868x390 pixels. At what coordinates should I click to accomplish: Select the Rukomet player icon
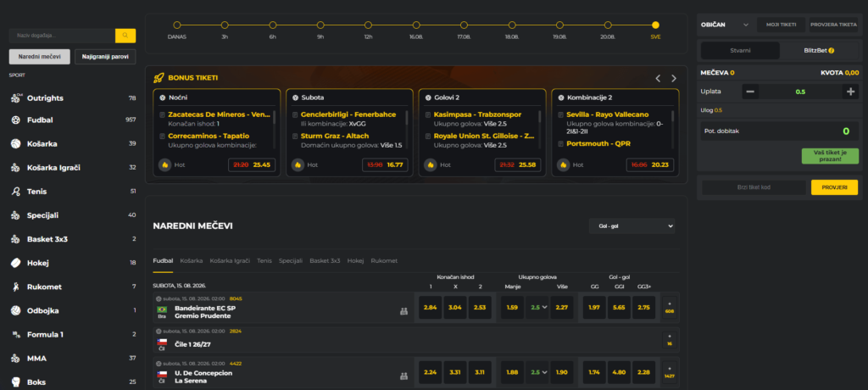coord(16,287)
